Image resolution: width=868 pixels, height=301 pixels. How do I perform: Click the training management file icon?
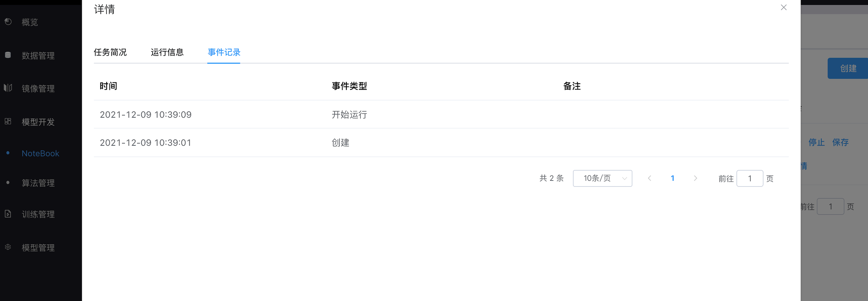click(8, 214)
